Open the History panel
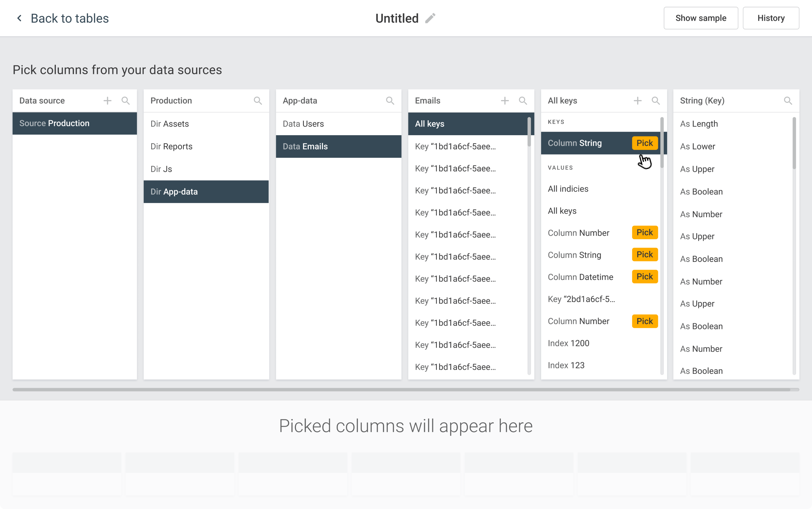 click(771, 18)
